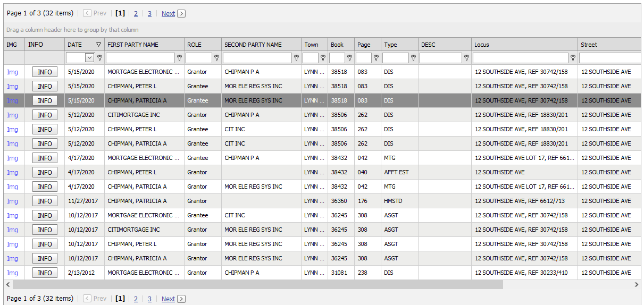Select the AFFT EST type cell

pos(399,172)
